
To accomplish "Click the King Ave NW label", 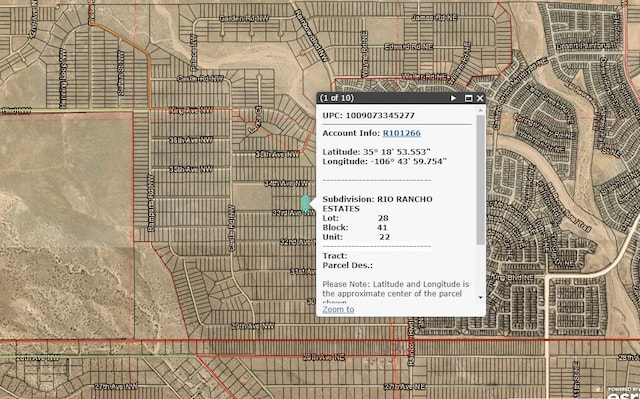I will (x=191, y=110).
